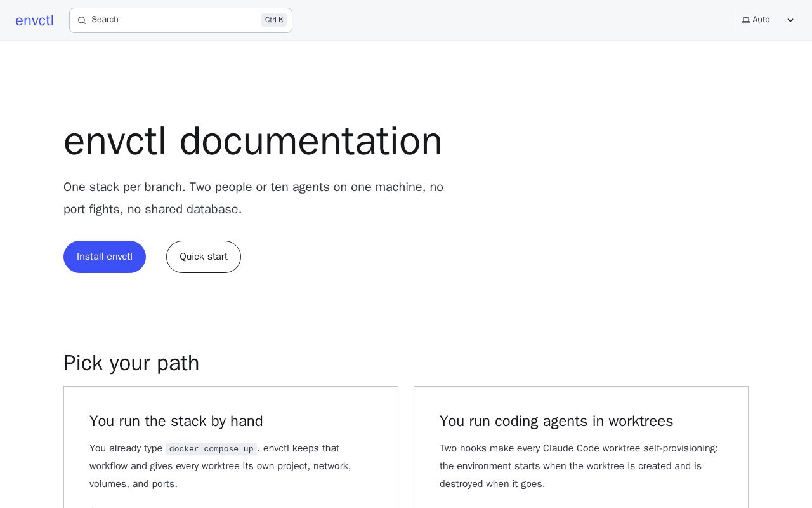Viewport: 812px width, 508px height.
Task: Click the Search input field
Action: click(x=181, y=20)
